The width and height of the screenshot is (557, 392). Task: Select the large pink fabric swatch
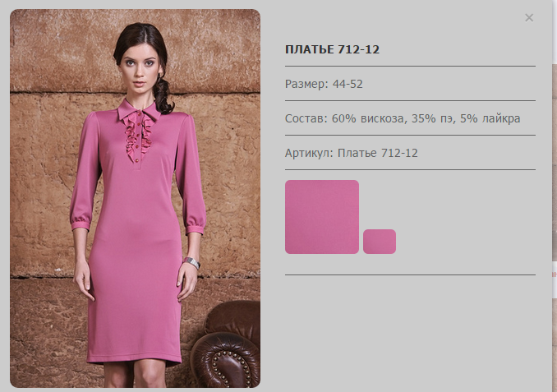[322, 217]
